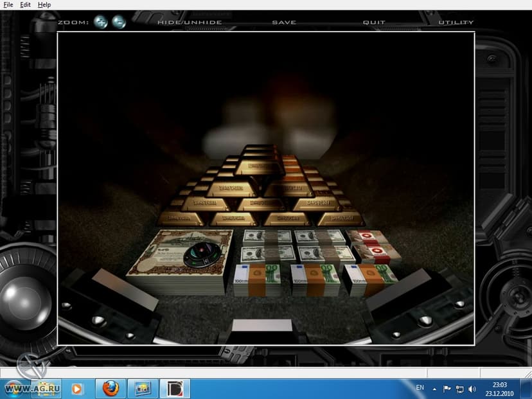Viewport: 532px width, 399px height.
Task: Open the Help menu
Action: (44, 4)
